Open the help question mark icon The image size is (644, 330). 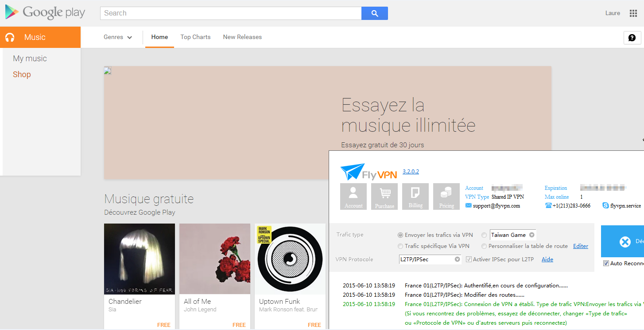click(632, 38)
